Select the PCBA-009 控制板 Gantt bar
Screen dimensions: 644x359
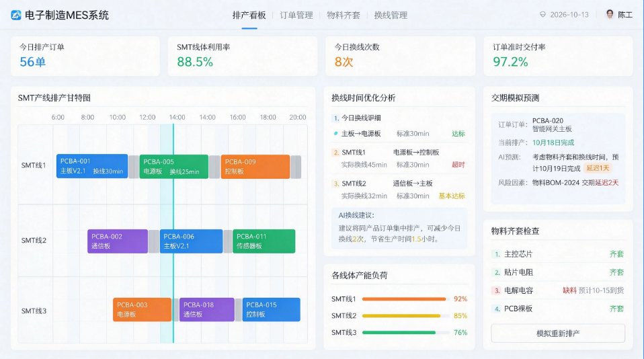click(255, 166)
